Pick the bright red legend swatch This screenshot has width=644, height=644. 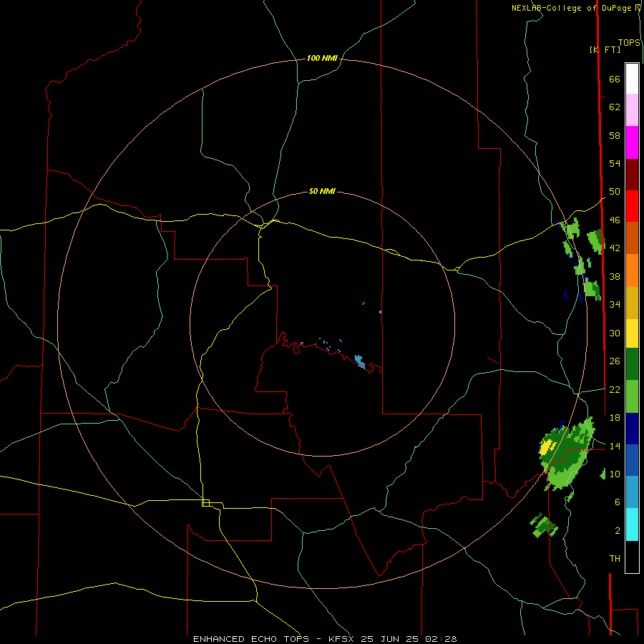pos(632,206)
